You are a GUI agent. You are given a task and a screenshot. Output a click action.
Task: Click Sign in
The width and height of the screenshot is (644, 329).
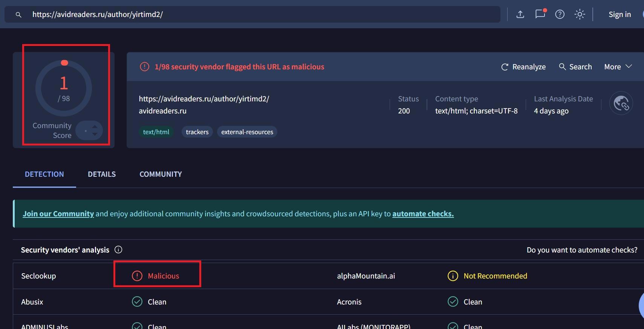(x=620, y=14)
